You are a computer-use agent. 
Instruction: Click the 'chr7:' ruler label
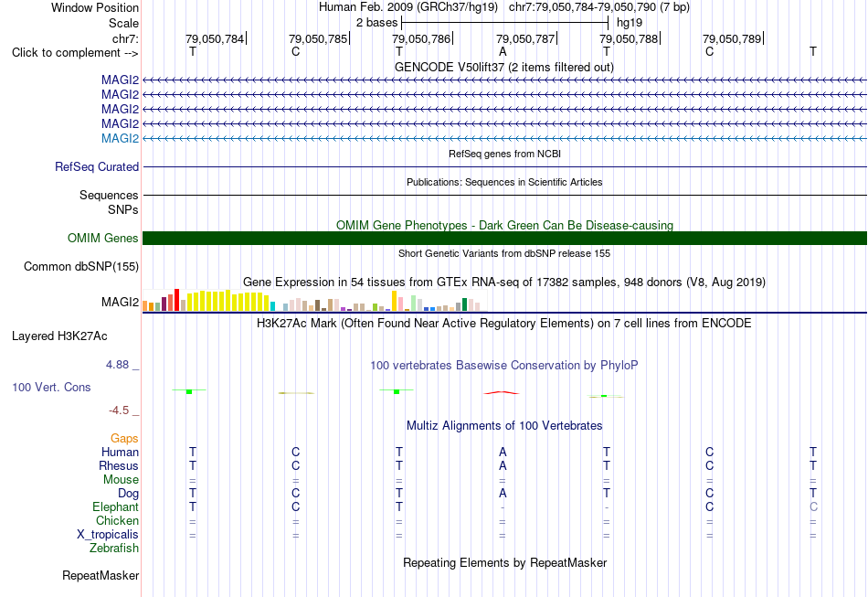[126, 38]
